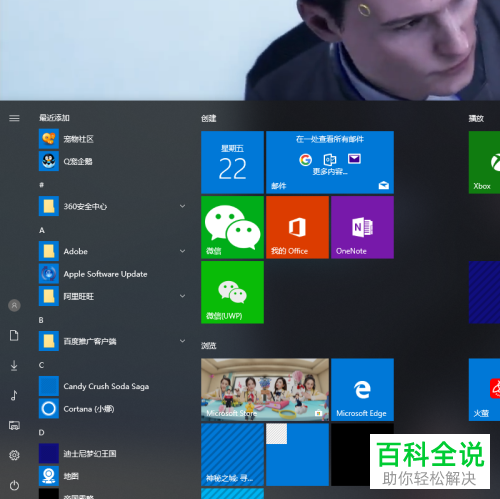Click the Power button icon
500x499 pixels.
coord(14,485)
